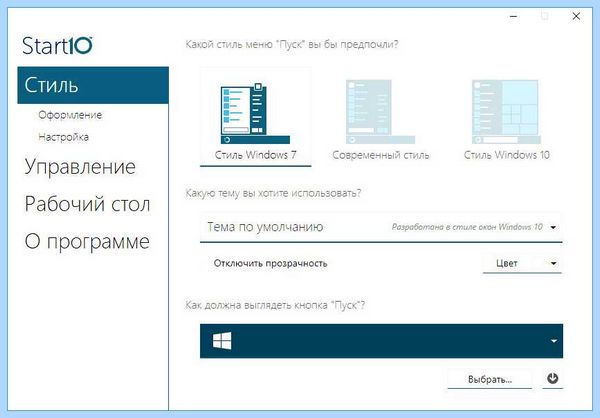Minimize the Start10 window
Screen dimensions: 600x418
514,16
